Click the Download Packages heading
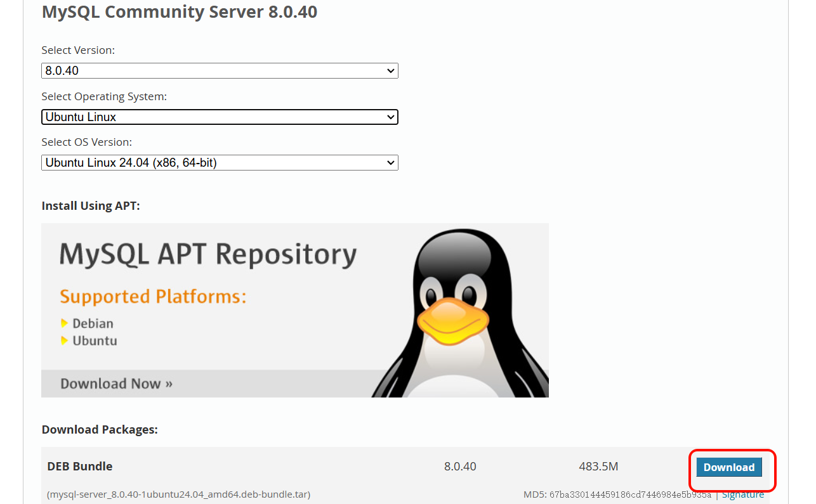Viewport: 816px width, 504px height. [x=100, y=429]
